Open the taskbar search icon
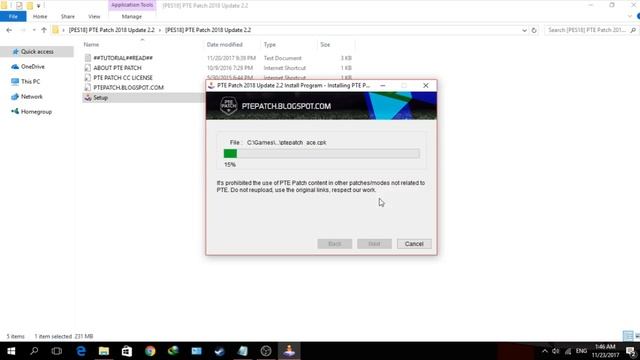Screen dimensions: 640x360 (34, 351)
